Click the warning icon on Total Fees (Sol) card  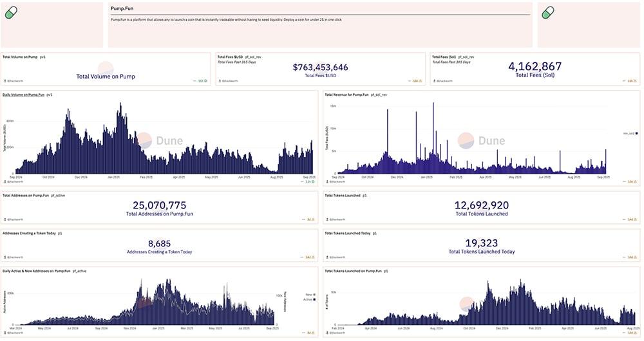pos(636,81)
